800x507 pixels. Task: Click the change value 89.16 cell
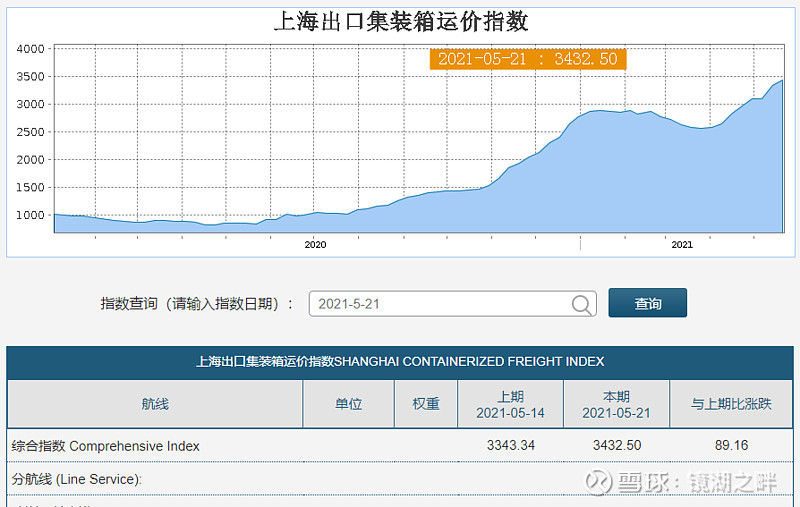tap(731, 445)
